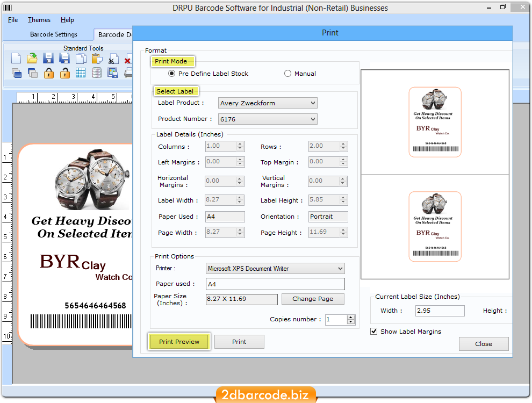532x403 pixels.
Task: Click the Change Page button
Action: click(313, 299)
